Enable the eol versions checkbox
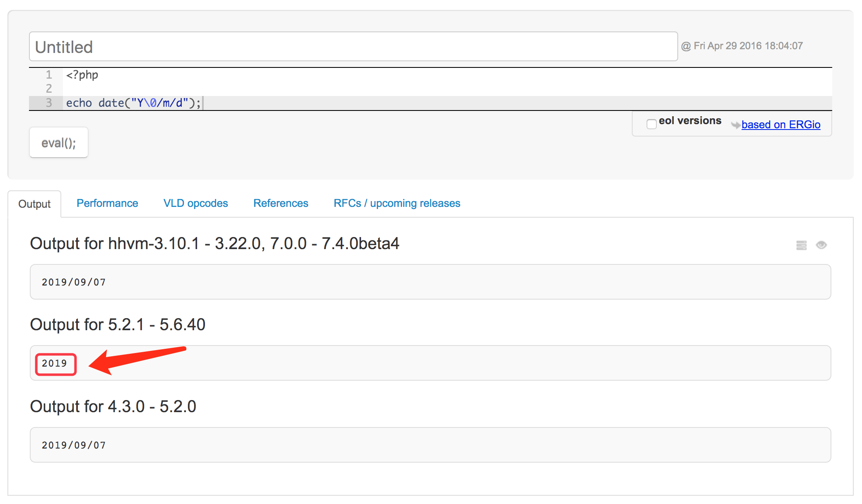The height and width of the screenshot is (504, 862). click(x=651, y=124)
